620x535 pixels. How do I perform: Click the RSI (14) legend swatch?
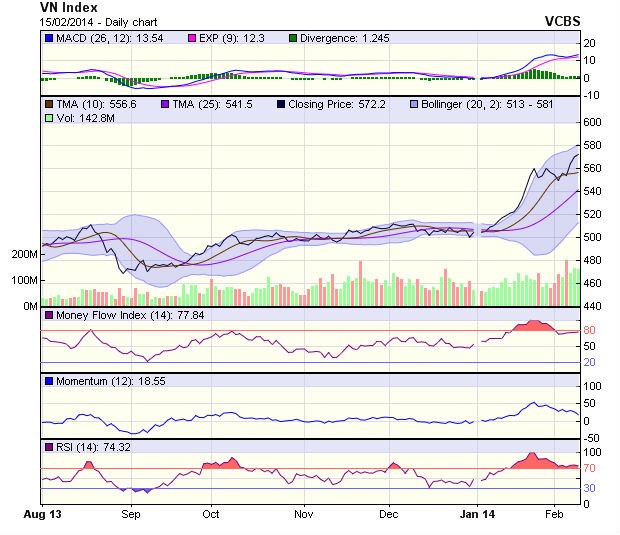(x=49, y=446)
